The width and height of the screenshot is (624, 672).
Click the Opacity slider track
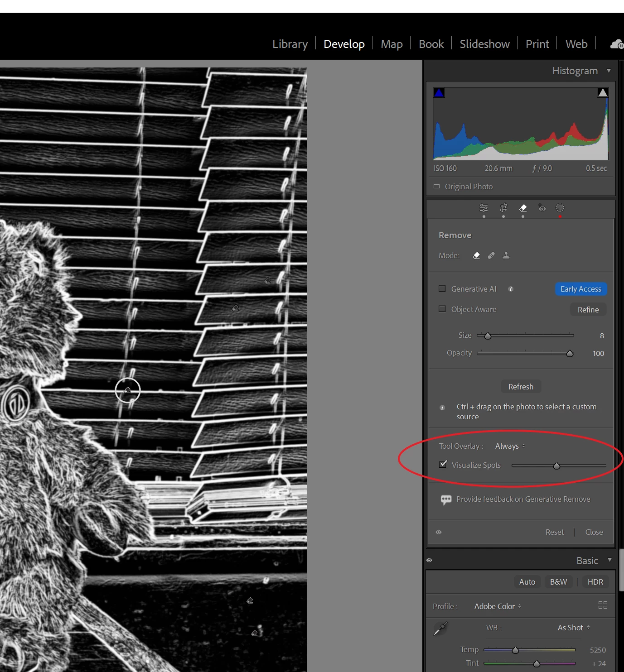[525, 353]
